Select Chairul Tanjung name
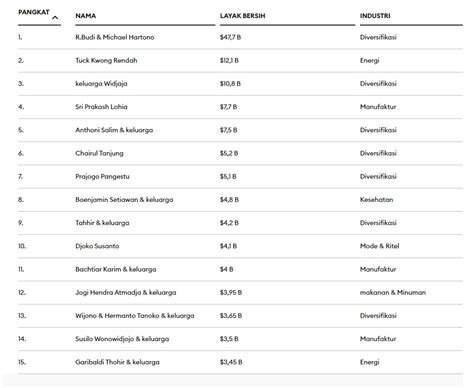 pyautogui.click(x=99, y=153)
